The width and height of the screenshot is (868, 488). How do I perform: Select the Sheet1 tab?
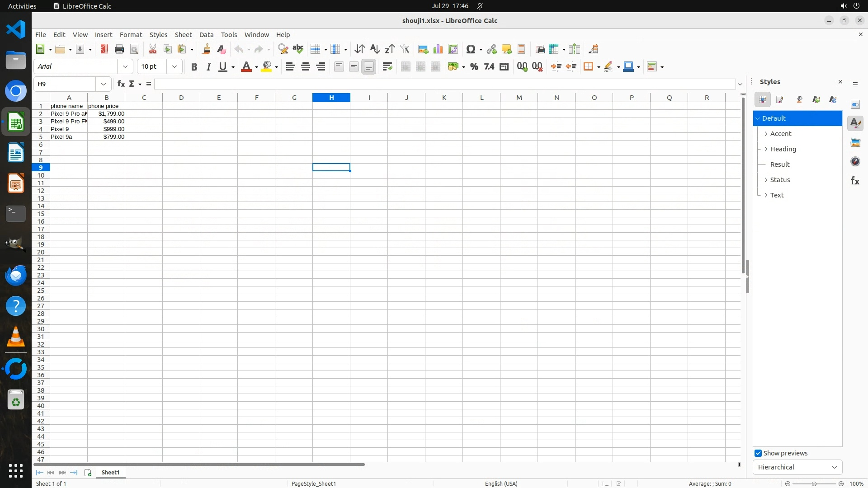110,473
